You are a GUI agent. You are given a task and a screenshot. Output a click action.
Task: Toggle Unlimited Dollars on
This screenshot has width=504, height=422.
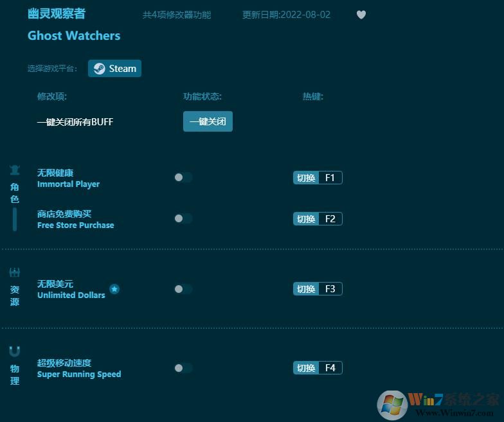pyautogui.click(x=183, y=289)
